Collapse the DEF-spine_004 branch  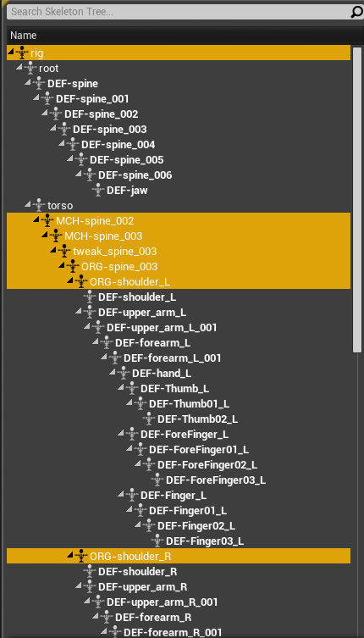click(62, 143)
